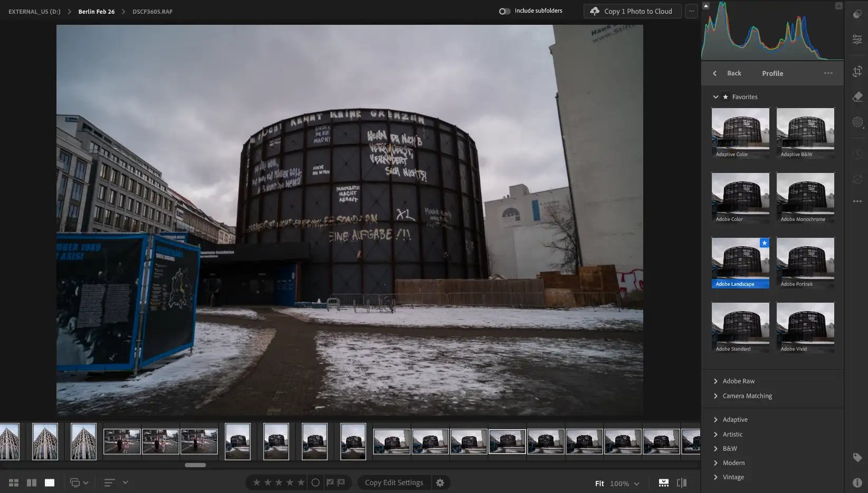
Task: Apply the Adaptive B&W profile thumbnail
Action: point(805,133)
